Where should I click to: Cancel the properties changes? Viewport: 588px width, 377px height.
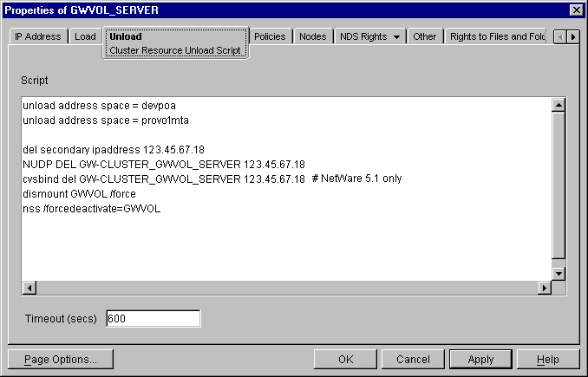(413, 360)
